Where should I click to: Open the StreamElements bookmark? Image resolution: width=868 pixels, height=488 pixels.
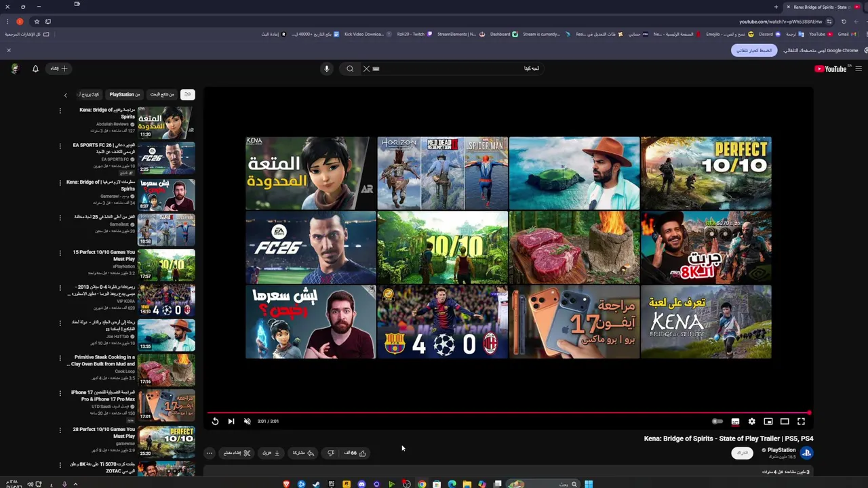[460, 34]
